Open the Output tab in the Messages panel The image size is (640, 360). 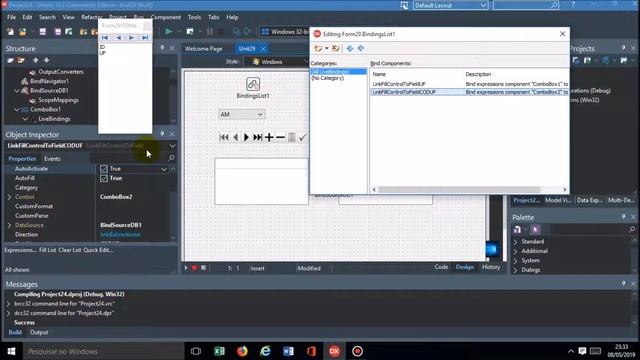[x=39, y=332]
